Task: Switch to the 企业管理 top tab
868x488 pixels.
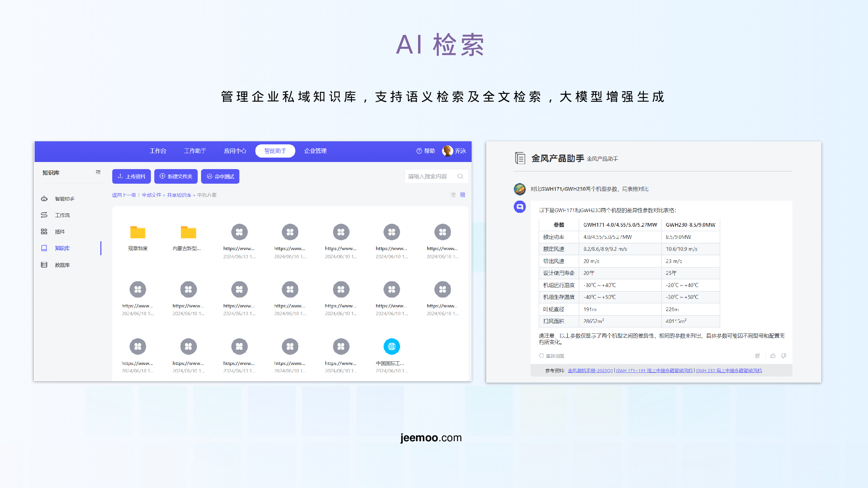Action: point(315,151)
